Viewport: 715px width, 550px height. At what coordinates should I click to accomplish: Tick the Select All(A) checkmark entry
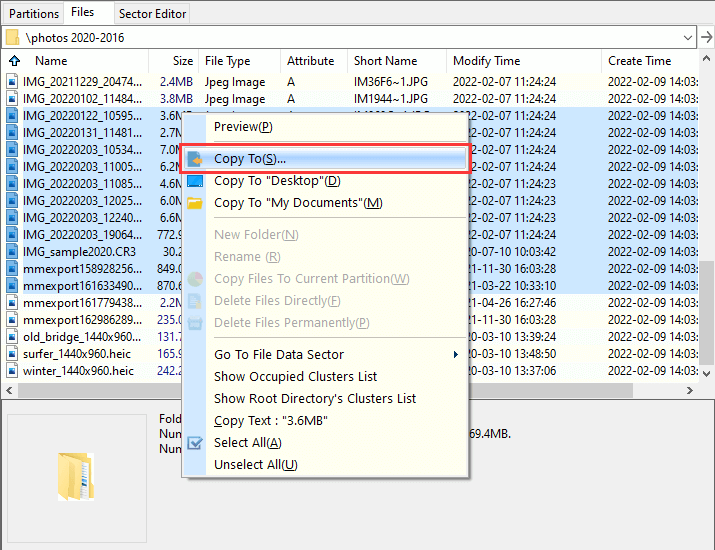pos(196,443)
